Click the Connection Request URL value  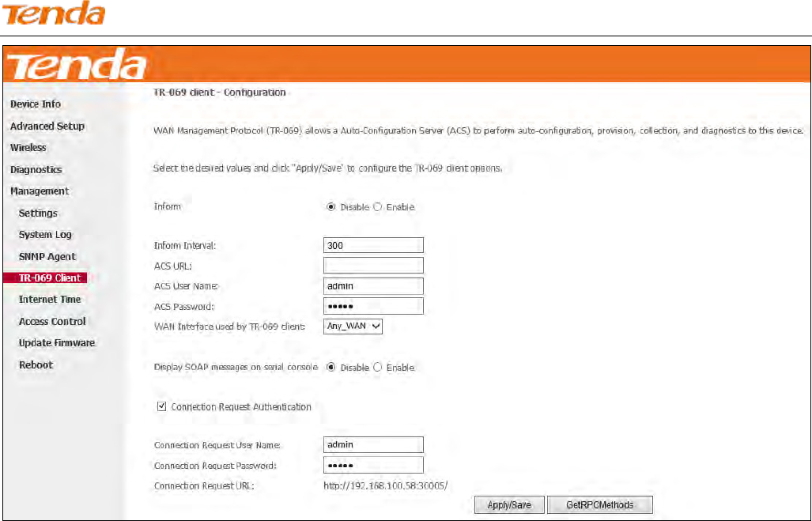(x=385, y=485)
